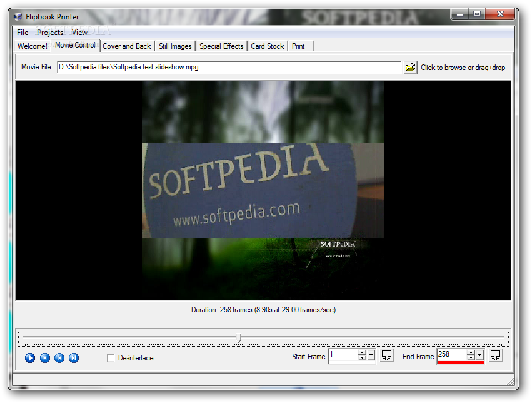Open the View menu

(79, 33)
